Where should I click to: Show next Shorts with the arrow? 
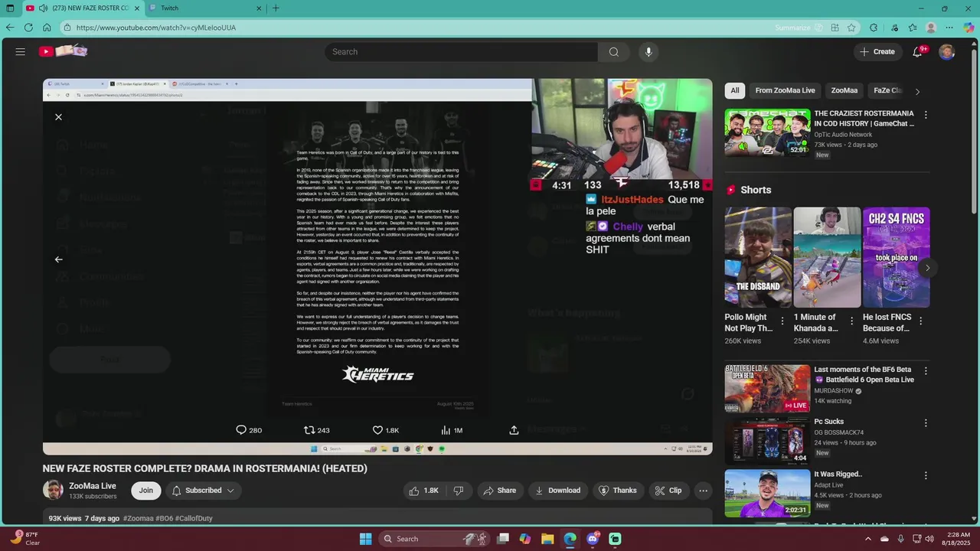point(927,268)
